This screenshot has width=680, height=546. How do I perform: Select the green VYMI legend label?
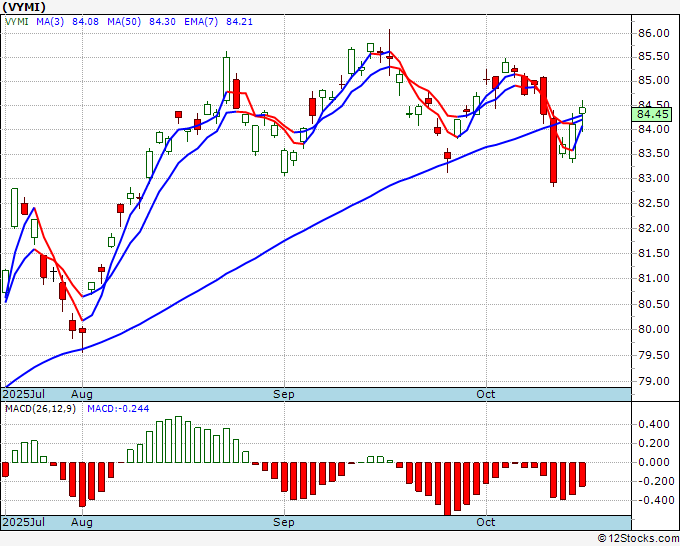point(17,22)
